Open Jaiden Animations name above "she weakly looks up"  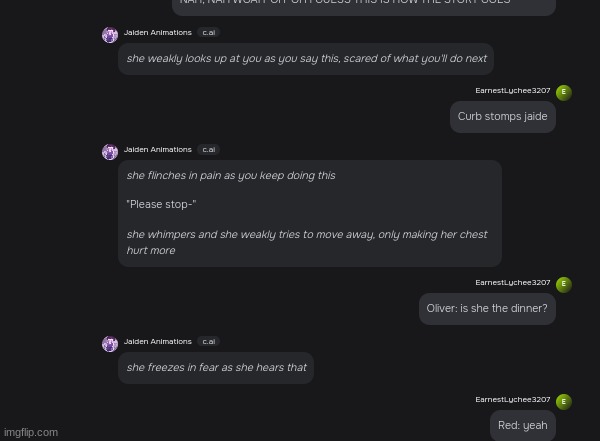[158, 33]
